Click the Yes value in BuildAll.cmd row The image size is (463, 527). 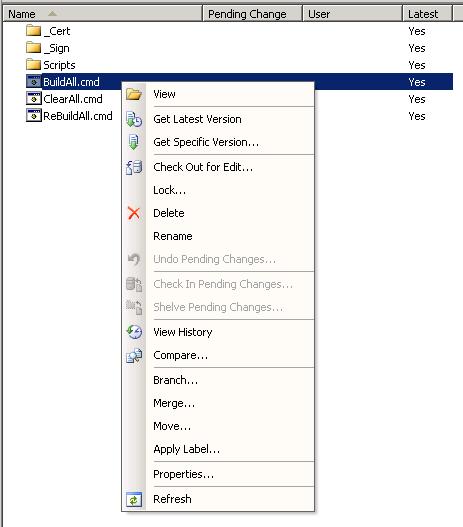point(417,82)
